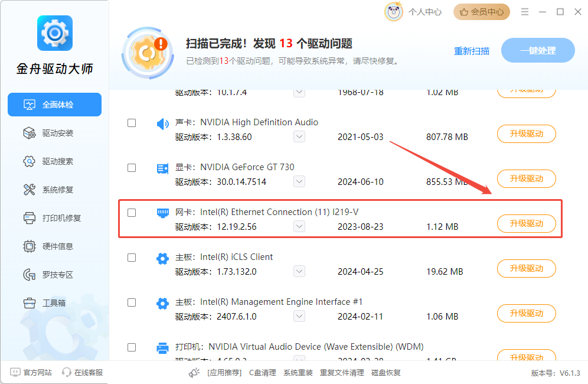Click the NVIDIA High Definition Audio speaker icon
The height and width of the screenshot is (384, 588).
(162, 123)
